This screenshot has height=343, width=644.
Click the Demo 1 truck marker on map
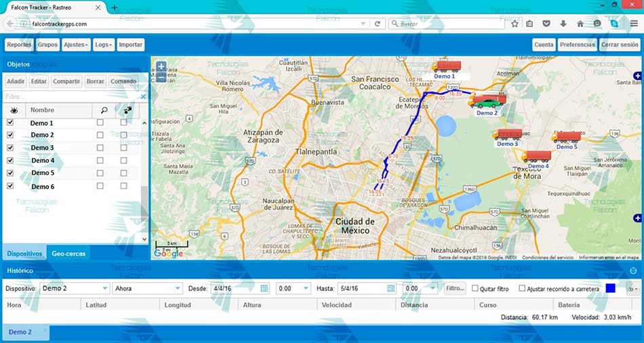[447, 66]
